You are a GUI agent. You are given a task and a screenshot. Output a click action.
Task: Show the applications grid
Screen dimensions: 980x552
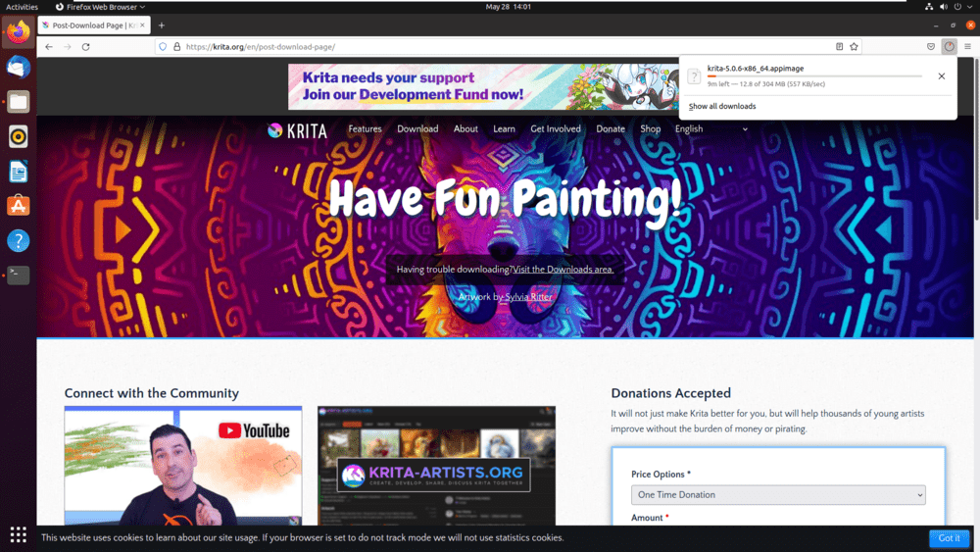pyautogui.click(x=18, y=534)
